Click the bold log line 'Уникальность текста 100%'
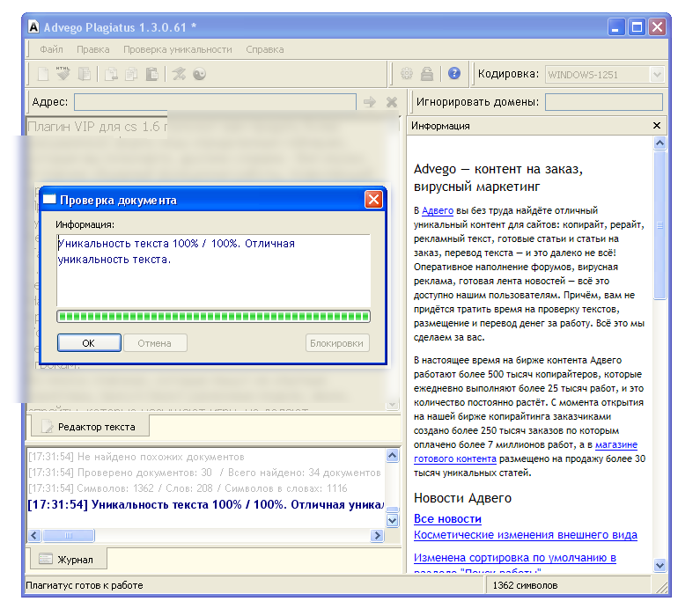 click(x=205, y=504)
